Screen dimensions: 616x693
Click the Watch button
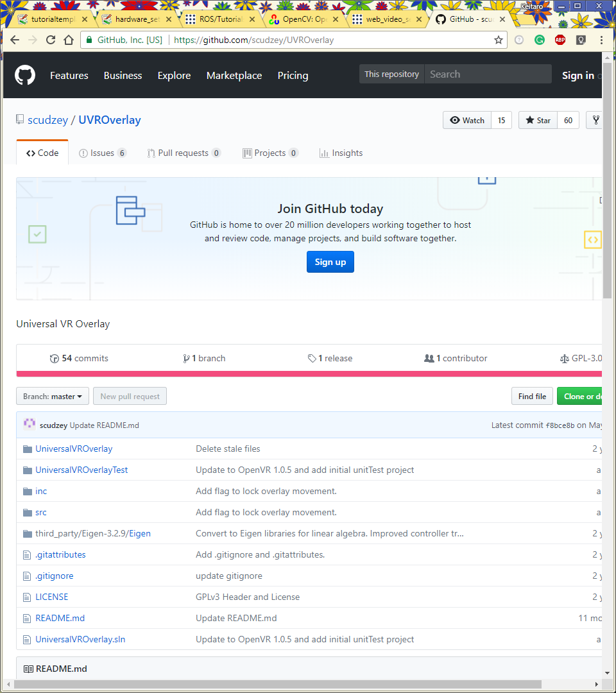click(x=467, y=120)
